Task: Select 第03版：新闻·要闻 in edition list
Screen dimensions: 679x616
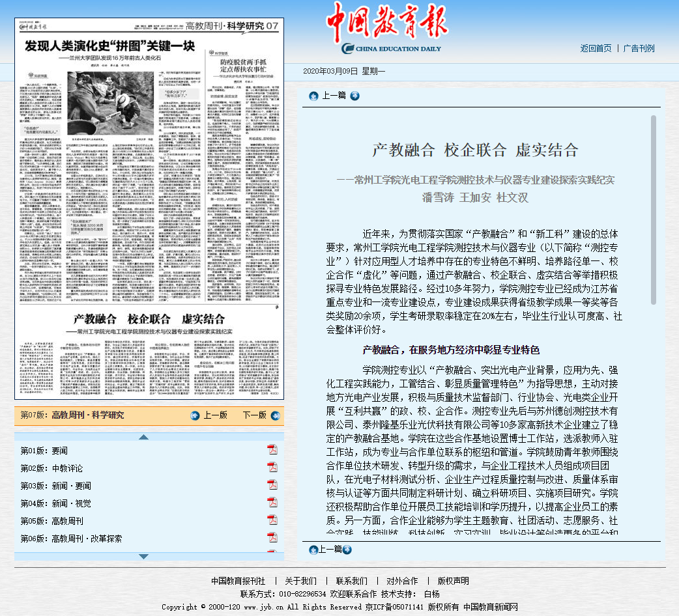Action: 56,486
